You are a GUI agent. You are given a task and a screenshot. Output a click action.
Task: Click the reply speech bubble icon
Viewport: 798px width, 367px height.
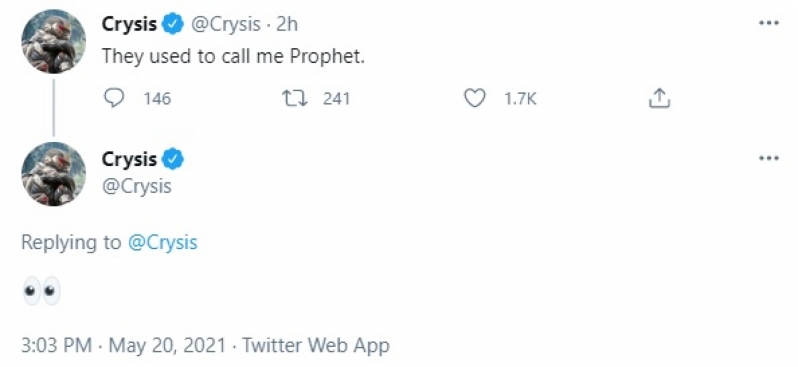[x=113, y=98]
